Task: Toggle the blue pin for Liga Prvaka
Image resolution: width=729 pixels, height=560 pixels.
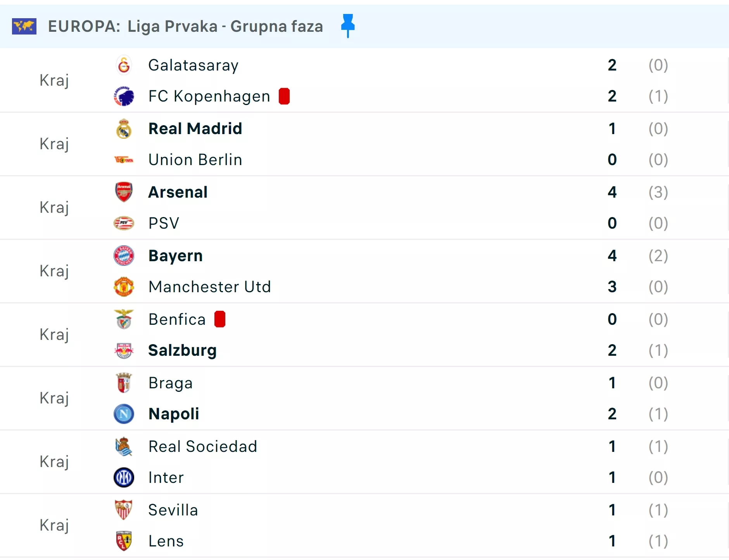Action: click(348, 26)
